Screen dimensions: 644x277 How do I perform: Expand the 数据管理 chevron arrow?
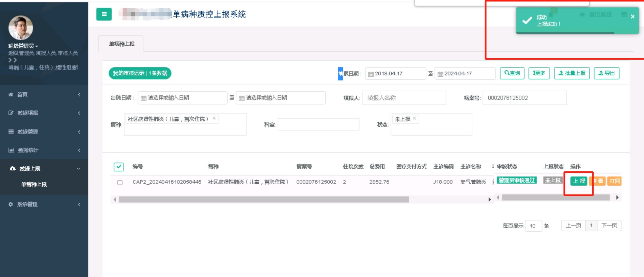coord(79,132)
